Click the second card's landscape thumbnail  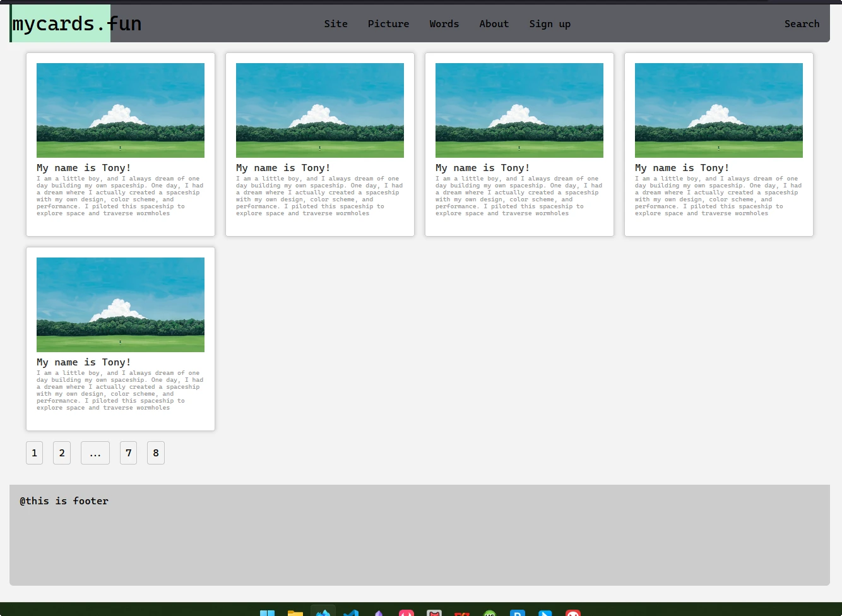pos(320,110)
